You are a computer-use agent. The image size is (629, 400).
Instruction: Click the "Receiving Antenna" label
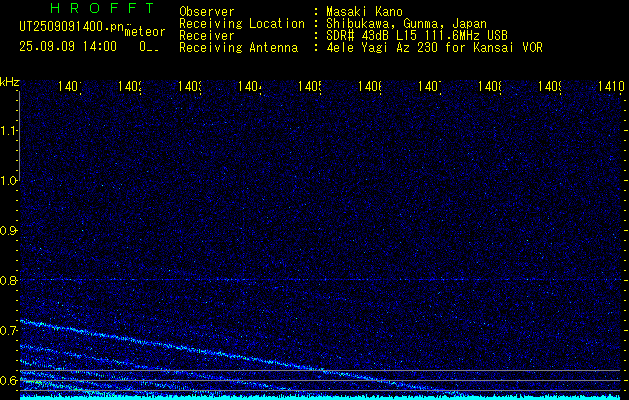tap(238, 48)
